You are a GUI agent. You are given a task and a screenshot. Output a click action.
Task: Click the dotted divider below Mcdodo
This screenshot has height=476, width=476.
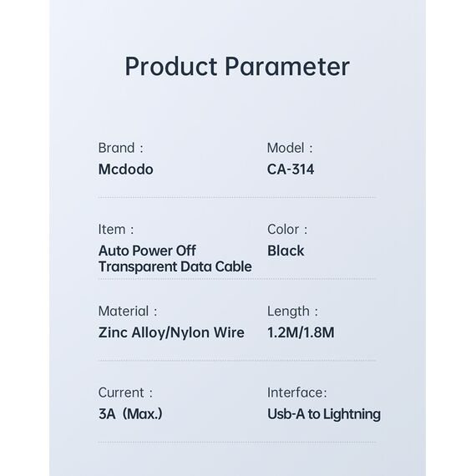pyautogui.click(x=237, y=197)
